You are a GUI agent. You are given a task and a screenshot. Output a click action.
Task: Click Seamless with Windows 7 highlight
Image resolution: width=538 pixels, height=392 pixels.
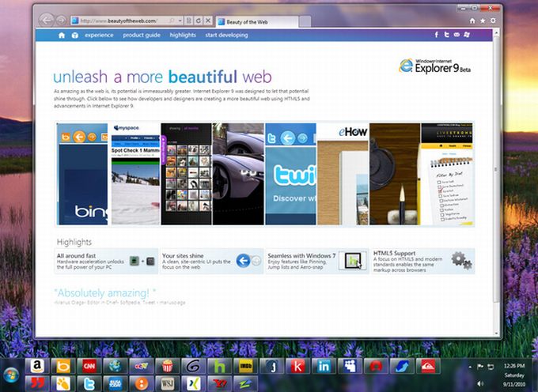click(317, 261)
